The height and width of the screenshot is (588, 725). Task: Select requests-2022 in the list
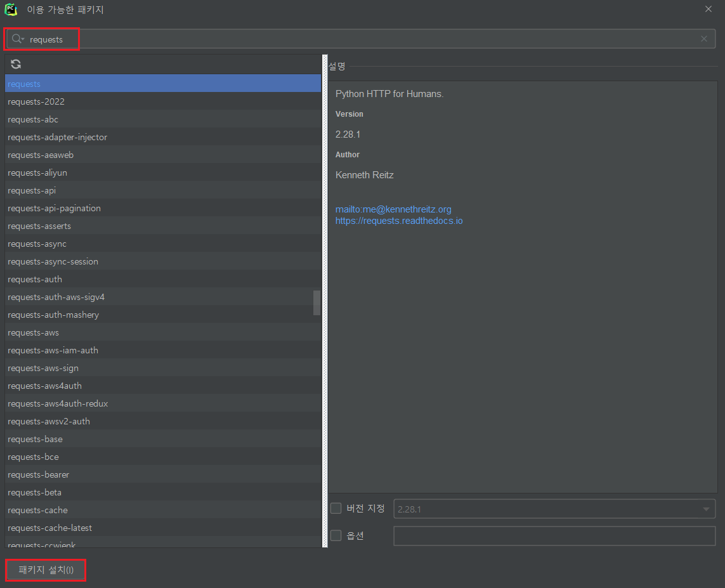163,101
